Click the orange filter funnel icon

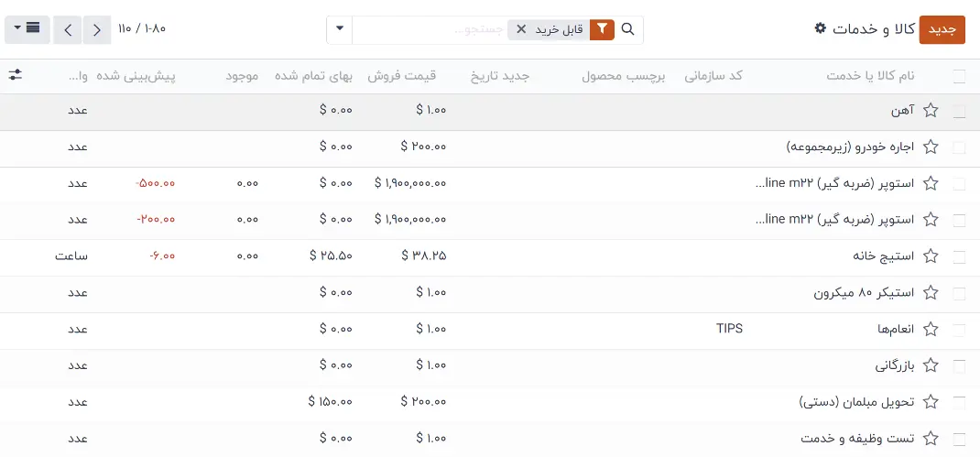[x=602, y=29]
